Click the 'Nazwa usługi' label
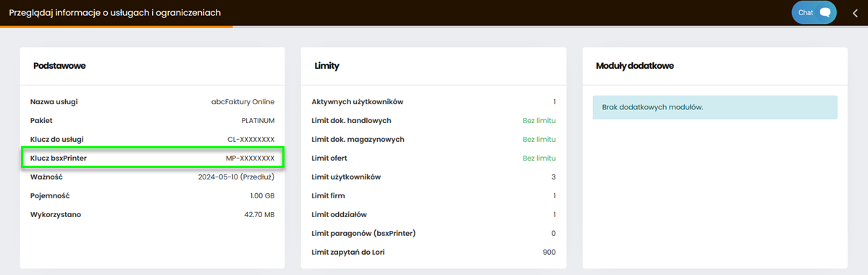 pyautogui.click(x=54, y=102)
